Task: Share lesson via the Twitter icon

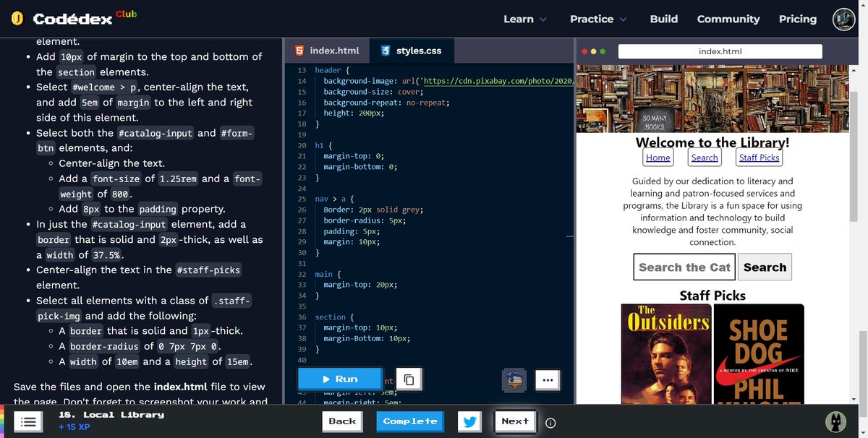Action: click(x=469, y=421)
